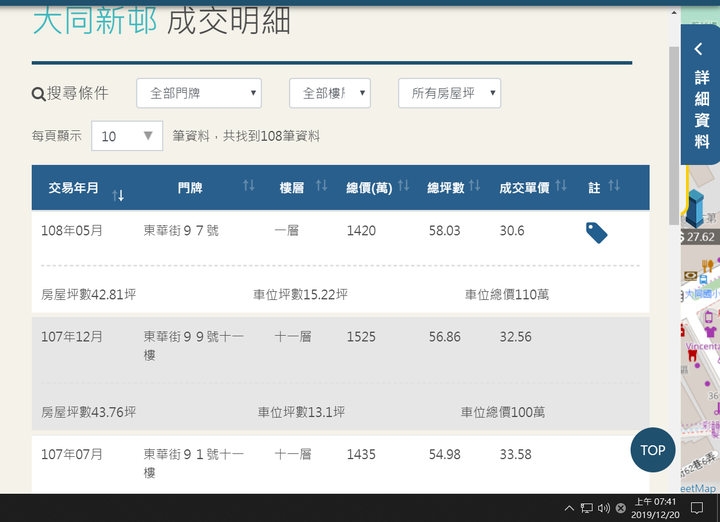Select the price cell 1525
Viewport: 720px width, 522px height.
tap(361, 337)
